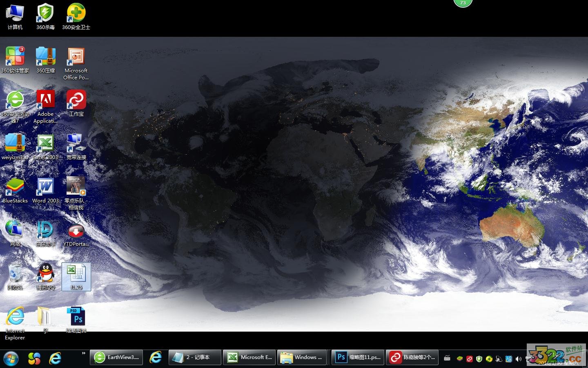Click the satellite dish tray icon

pos(499,359)
